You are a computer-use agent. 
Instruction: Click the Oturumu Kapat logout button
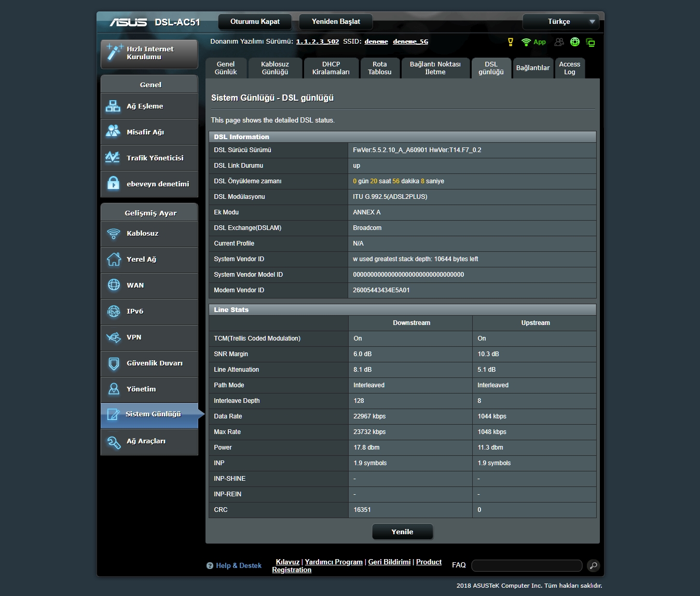pos(255,22)
